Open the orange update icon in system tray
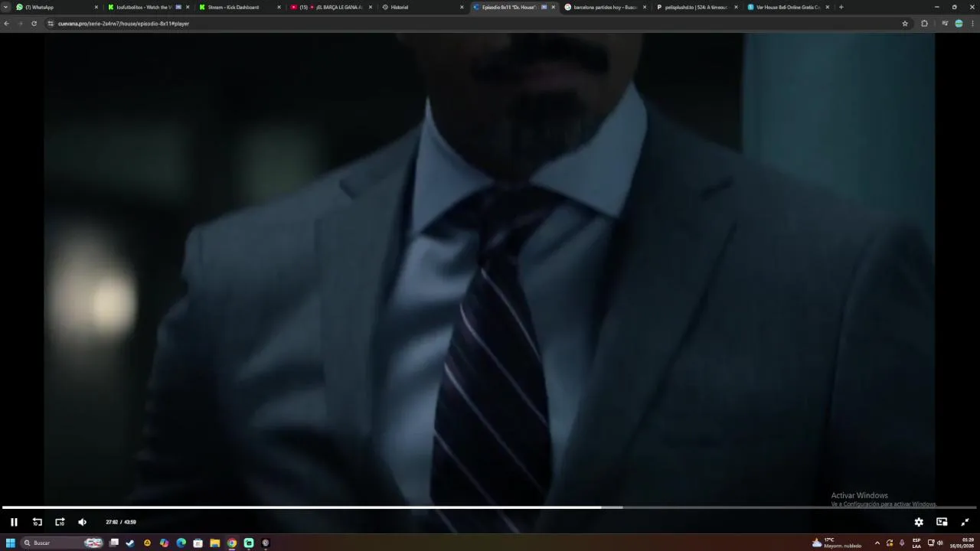Viewport: 980px width, 551px height. tap(890, 543)
